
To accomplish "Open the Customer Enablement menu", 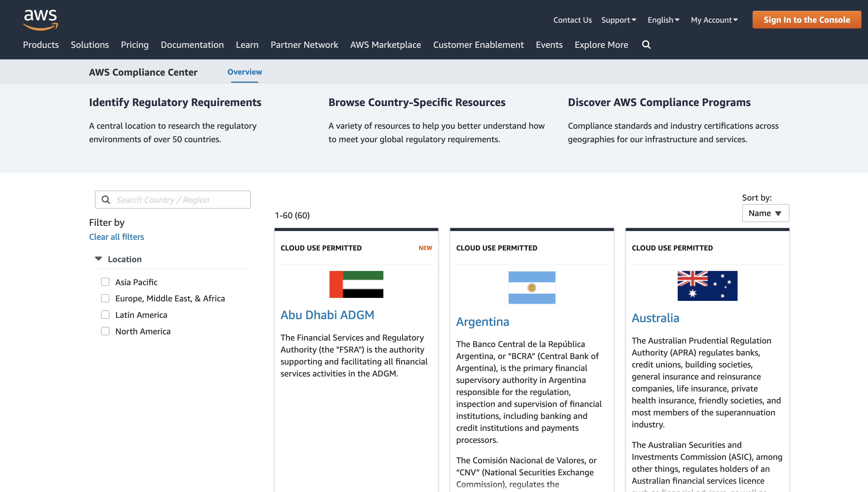I will [x=478, y=45].
